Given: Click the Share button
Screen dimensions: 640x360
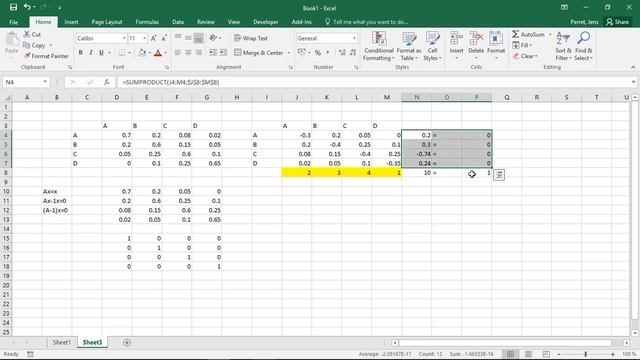Looking at the screenshot, I should click(x=617, y=22).
